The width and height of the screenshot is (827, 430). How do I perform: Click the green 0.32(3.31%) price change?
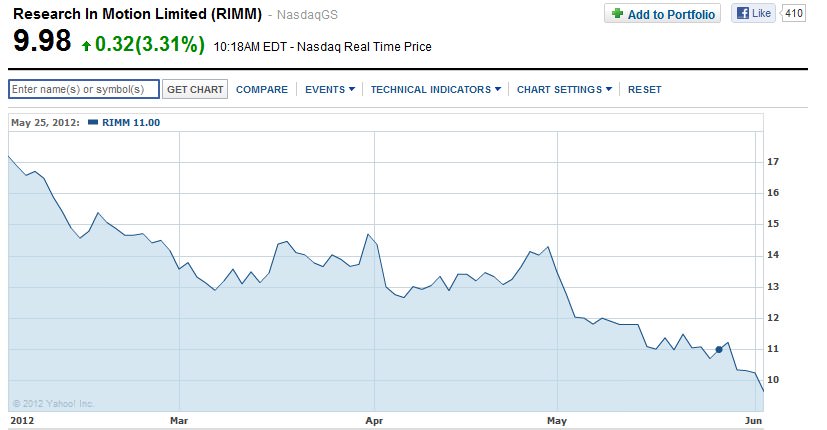point(150,44)
